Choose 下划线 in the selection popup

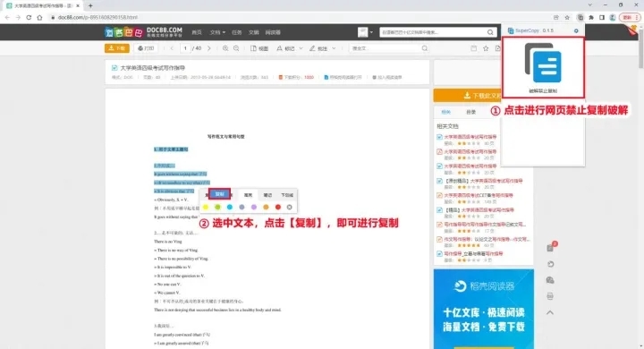[287, 195]
